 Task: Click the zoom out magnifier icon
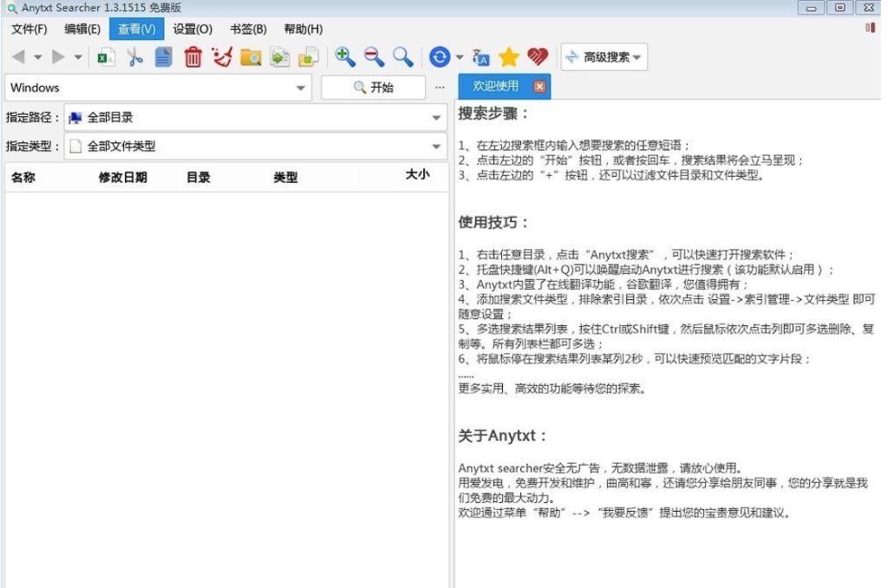click(374, 56)
